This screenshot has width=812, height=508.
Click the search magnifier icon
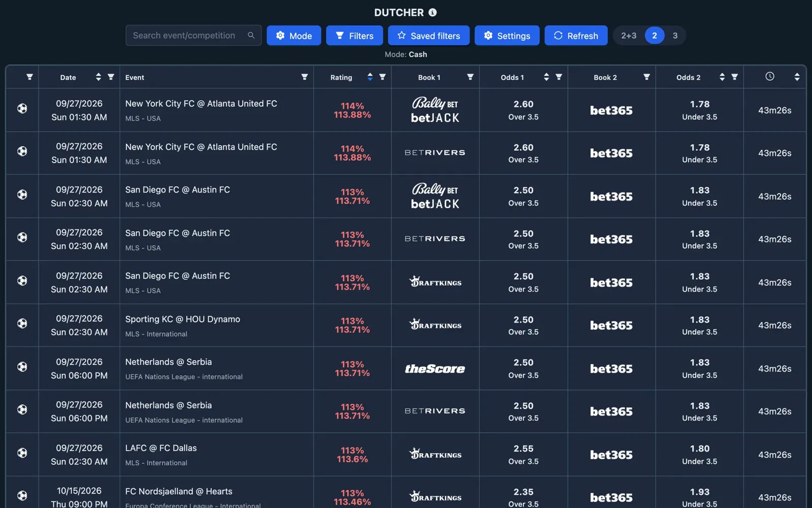click(x=251, y=35)
